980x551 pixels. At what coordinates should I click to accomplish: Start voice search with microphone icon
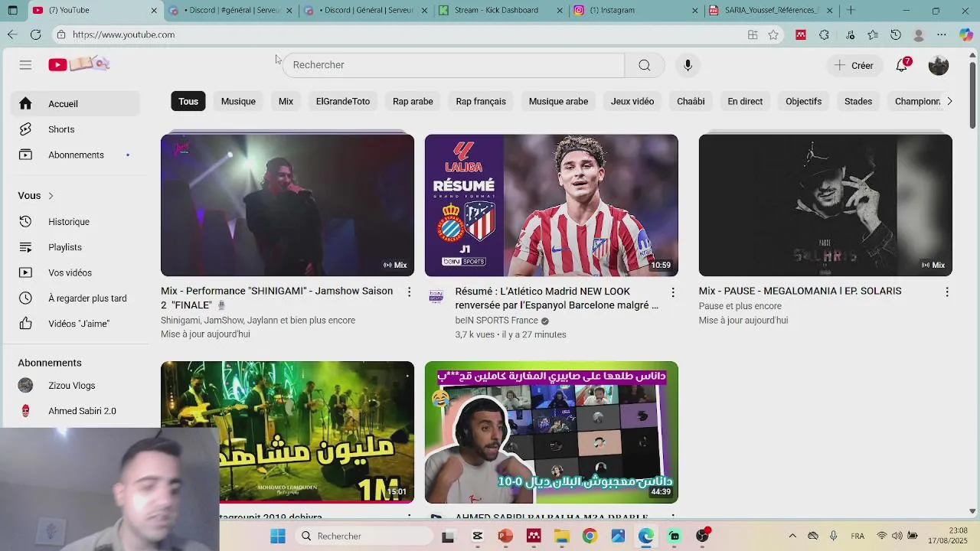click(x=688, y=65)
